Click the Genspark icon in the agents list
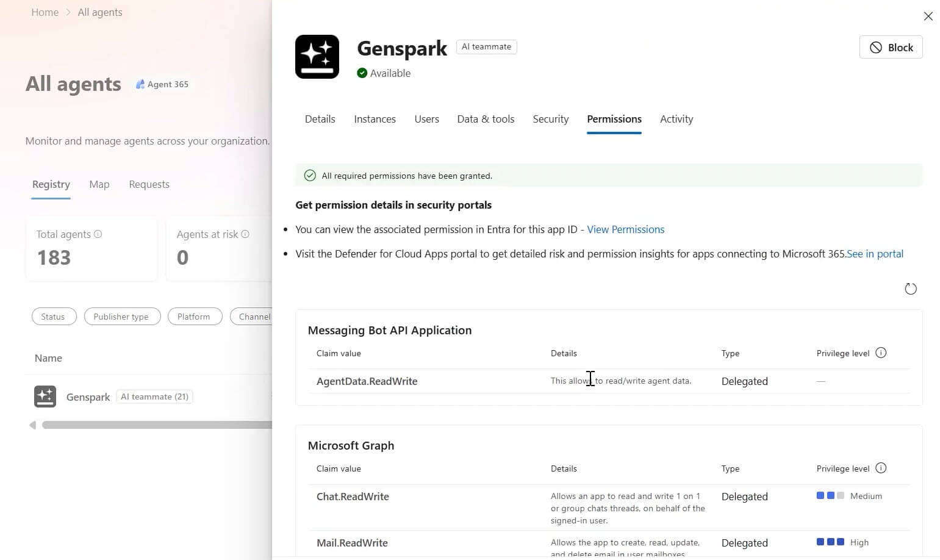This screenshot has height=560, width=940. [x=45, y=397]
